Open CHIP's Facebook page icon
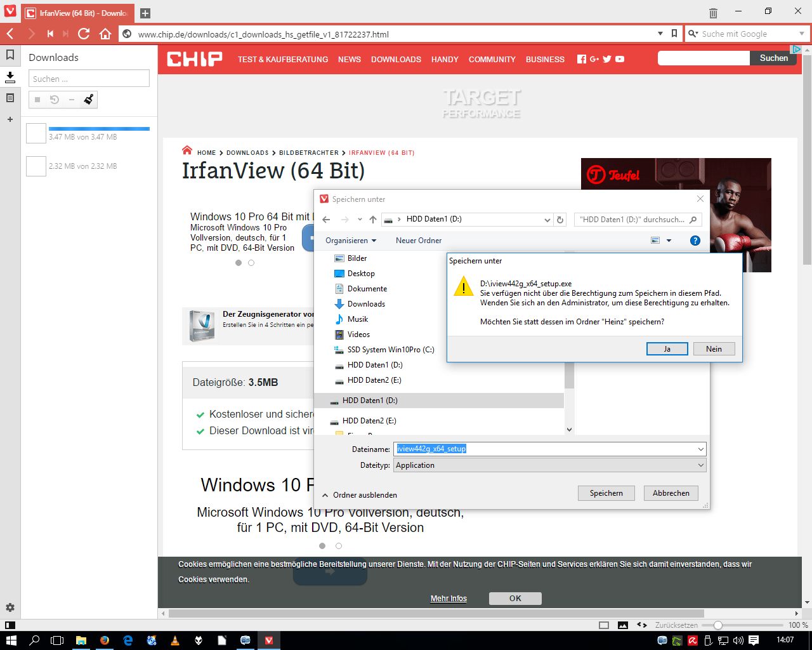The width and height of the screenshot is (812, 650). (x=582, y=59)
